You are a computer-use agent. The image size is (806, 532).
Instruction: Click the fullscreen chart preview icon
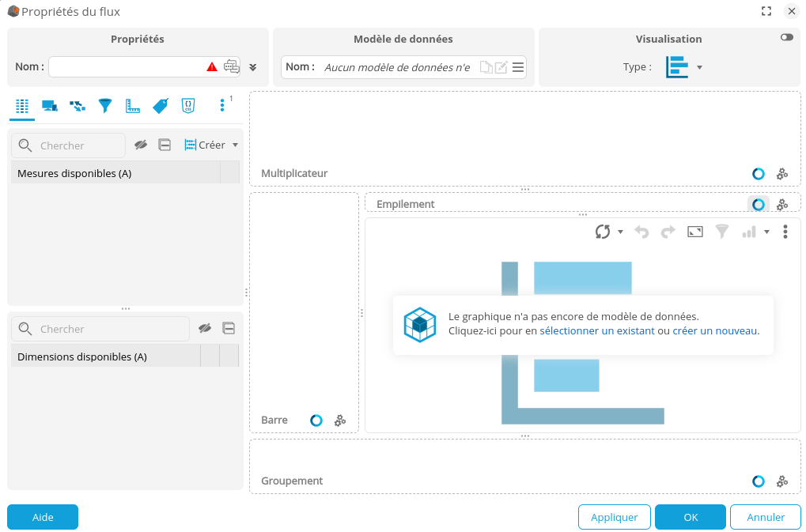point(695,232)
